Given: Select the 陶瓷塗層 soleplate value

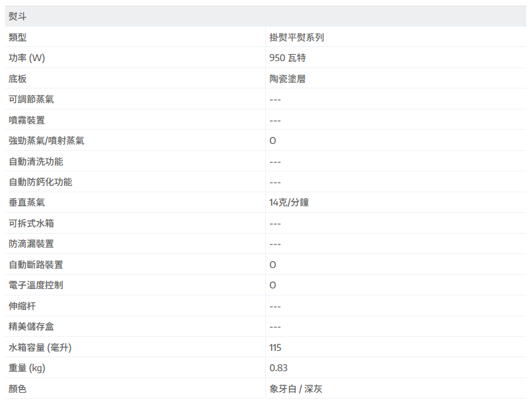Looking at the screenshot, I should point(288,79).
